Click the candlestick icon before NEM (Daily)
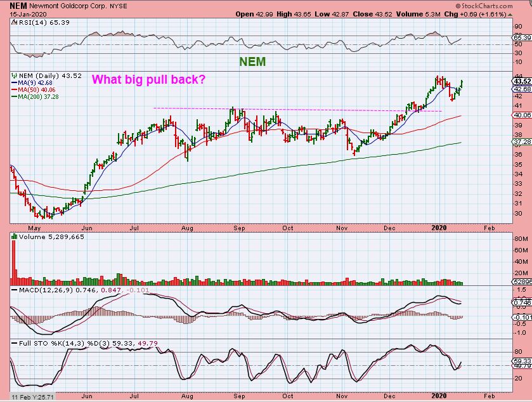Viewport: 532px width, 402px height. [14, 75]
